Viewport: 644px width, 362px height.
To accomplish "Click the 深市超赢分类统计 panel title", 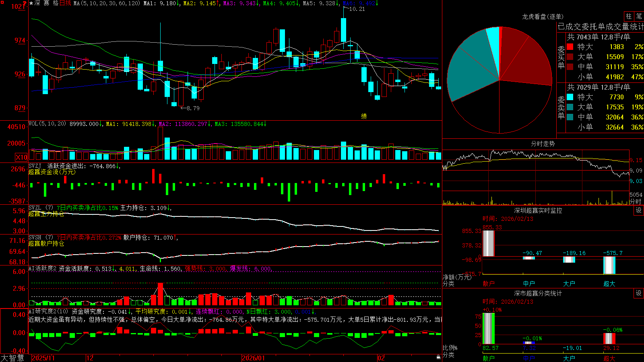I will point(538,294).
